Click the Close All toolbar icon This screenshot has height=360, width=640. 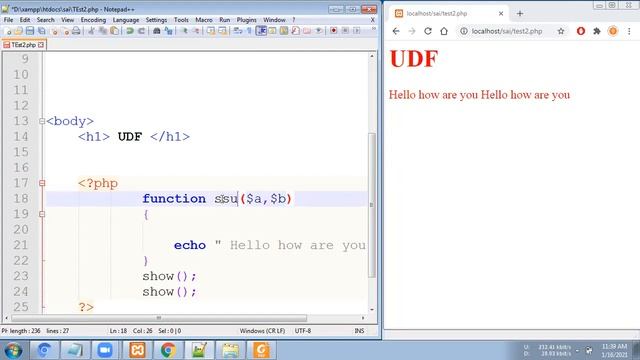click(x=65, y=31)
